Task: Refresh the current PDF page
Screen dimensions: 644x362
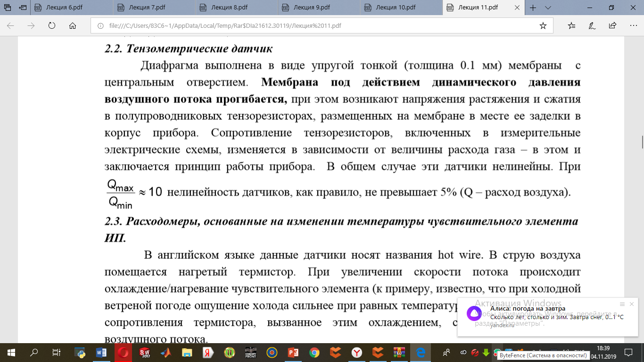Action: coord(52,25)
